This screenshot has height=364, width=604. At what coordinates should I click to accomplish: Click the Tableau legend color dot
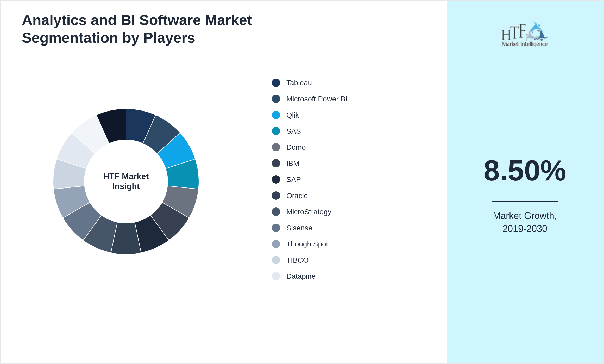(x=276, y=83)
